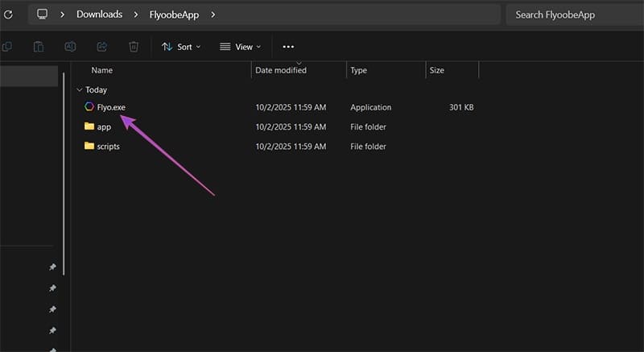Click the Refresh icon beside the address bar
Image resolution: width=644 pixels, height=352 pixels.
[x=8, y=14]
